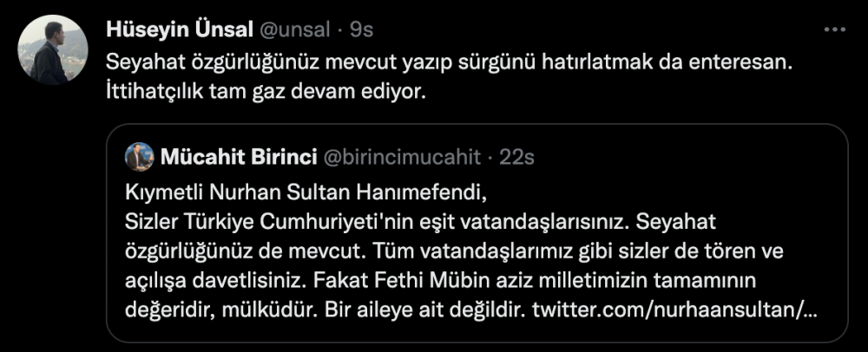The height and width of the screenshot is (352, 868).
Task: Open the 9s timestamp link
Action: [x=361, y=29]
